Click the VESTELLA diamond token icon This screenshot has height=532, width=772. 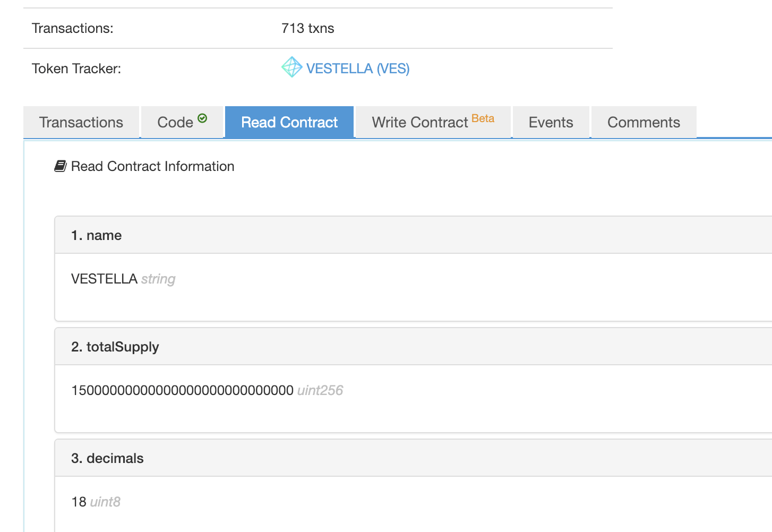291,67
